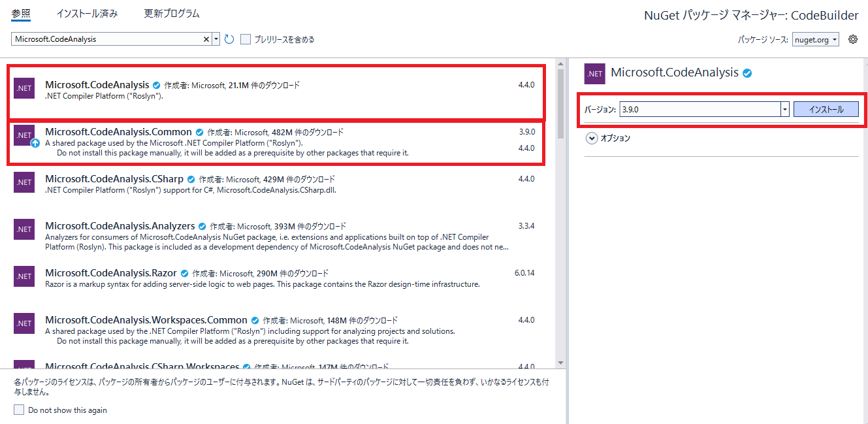The height and width of the screenshot is (424, 868).
Task: Click the verified checkmark beside the details title
Action: point(747,73)
